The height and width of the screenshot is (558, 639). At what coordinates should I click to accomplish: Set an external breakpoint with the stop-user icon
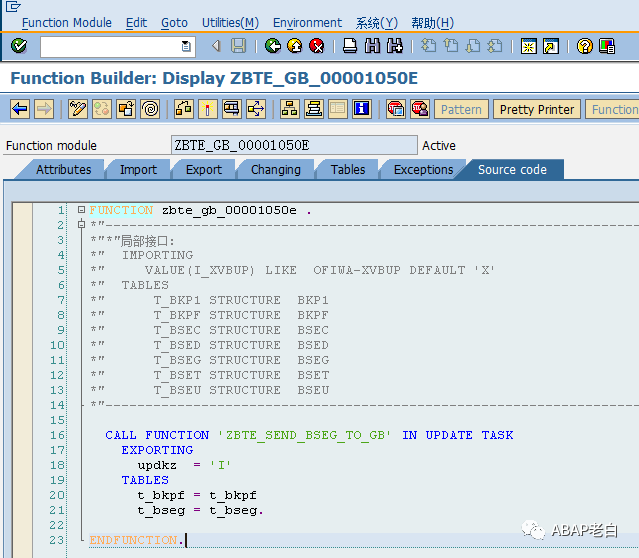tap(420, 109)
